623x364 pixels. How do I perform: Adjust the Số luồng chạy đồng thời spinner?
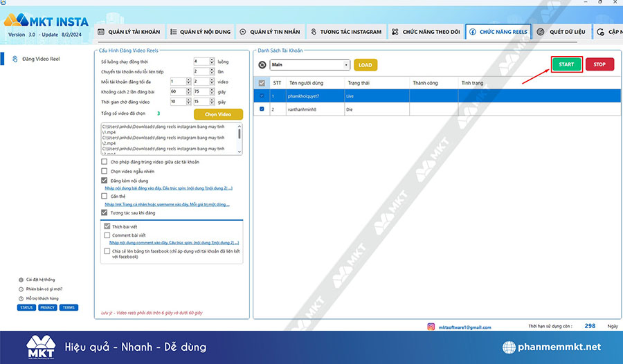pos(212,61)
